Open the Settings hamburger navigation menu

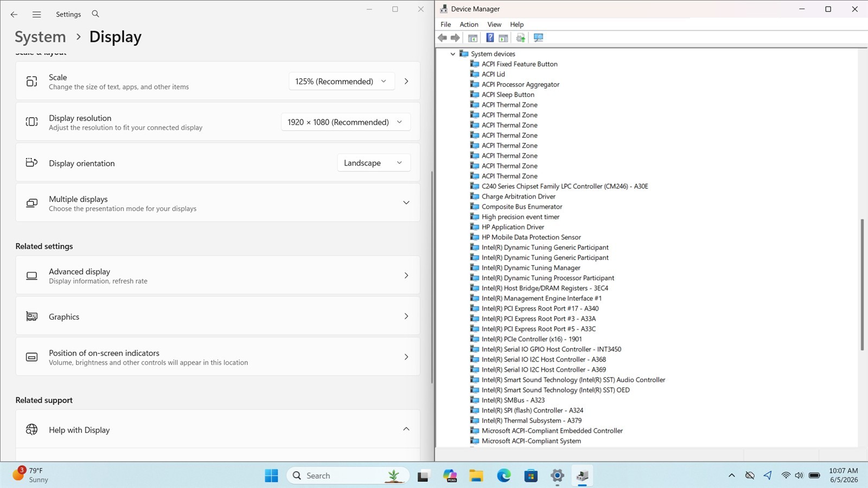click(x=36, y=15)
